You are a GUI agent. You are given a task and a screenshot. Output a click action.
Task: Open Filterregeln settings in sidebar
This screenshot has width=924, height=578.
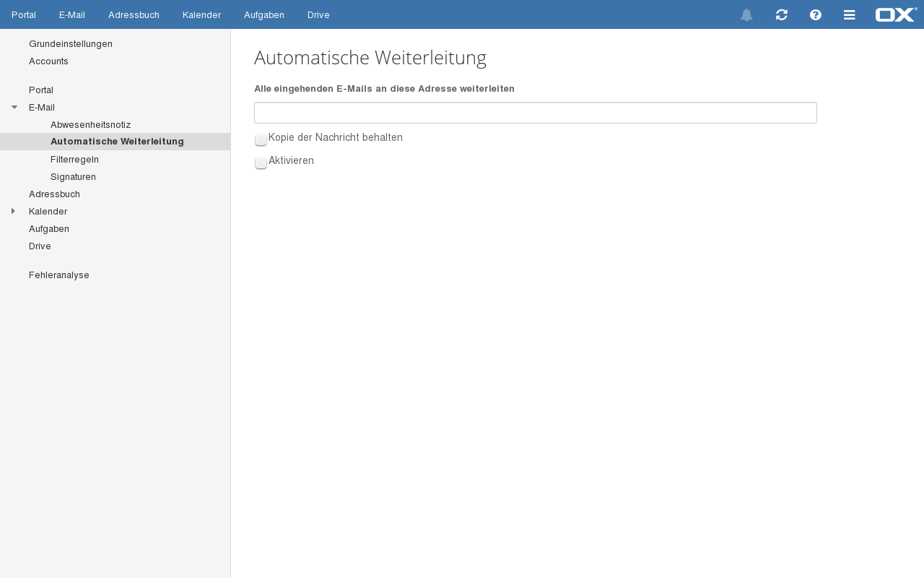[74, 159]
